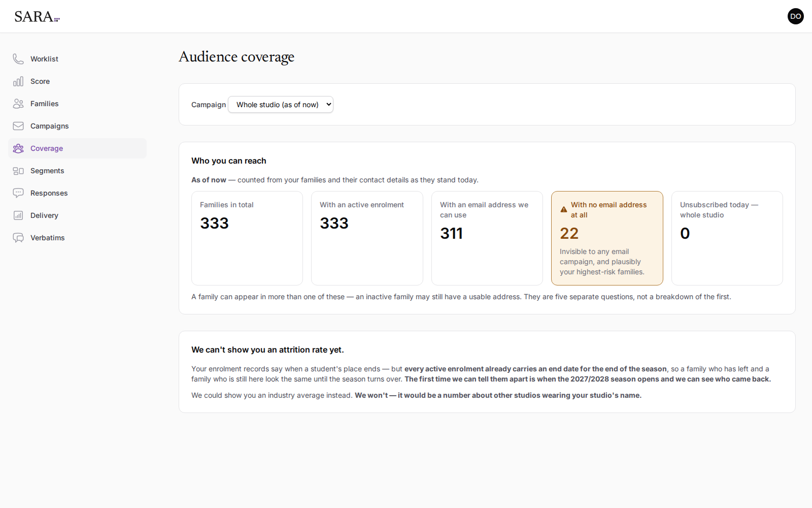Open the Families list

click(77, 104)
